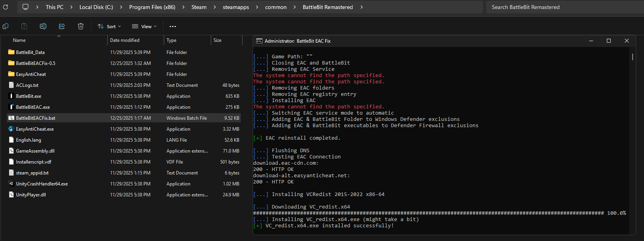Click the UnityCrashHandler64.exe icon
The height and width of the screenshot is (241, 644).
(x=11, y=183)
